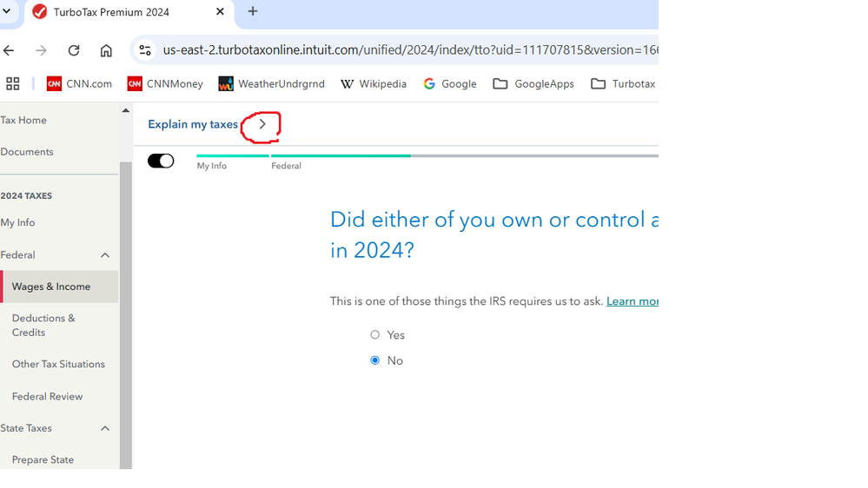Click the Explain my taxes link
The width and height of the screenshot is (868, 488).
(193, 124)
